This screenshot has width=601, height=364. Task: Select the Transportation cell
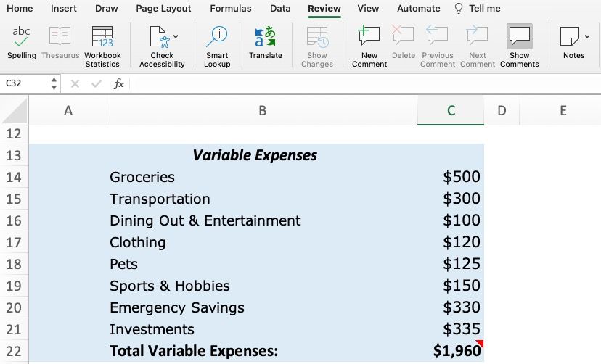[x=262, y=199]
